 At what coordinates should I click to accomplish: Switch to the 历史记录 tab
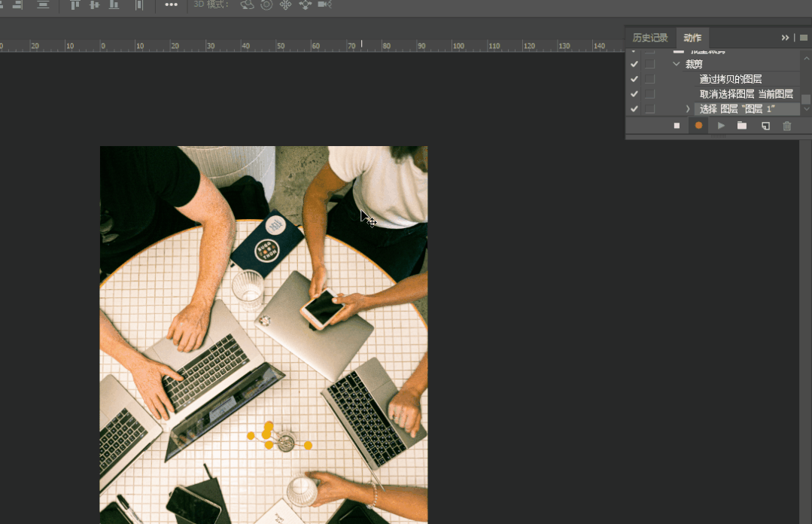coord(649,38)
